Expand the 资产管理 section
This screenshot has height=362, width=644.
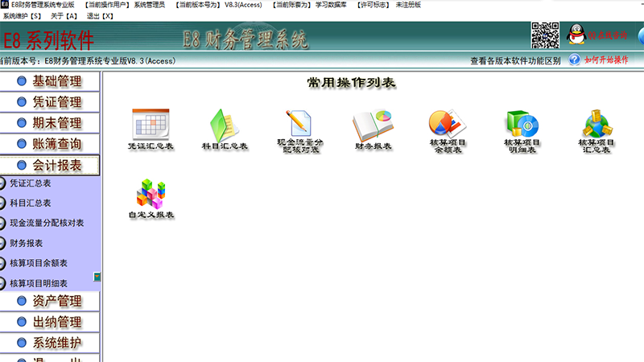pyautogui.click(x=50, y=301)
